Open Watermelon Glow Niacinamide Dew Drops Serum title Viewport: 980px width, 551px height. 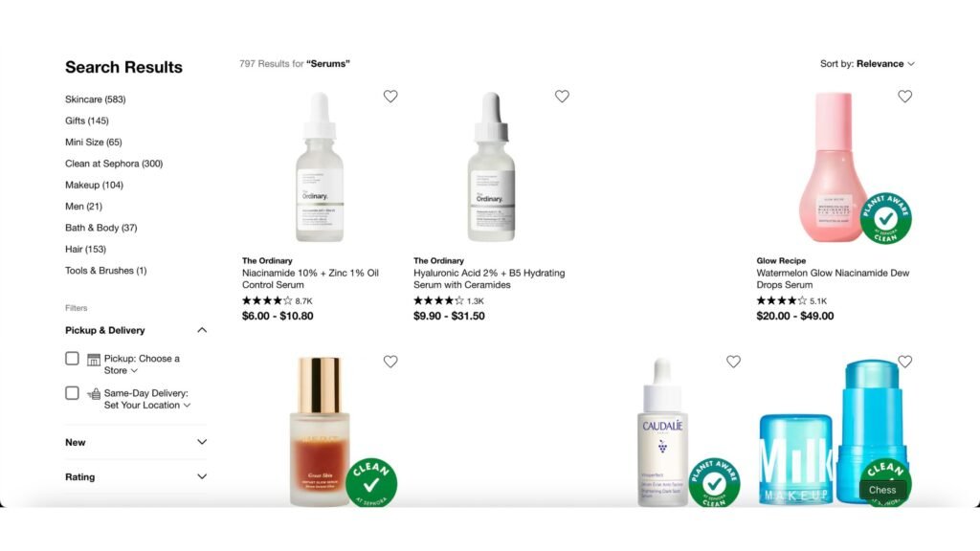(x=833, y=278)
